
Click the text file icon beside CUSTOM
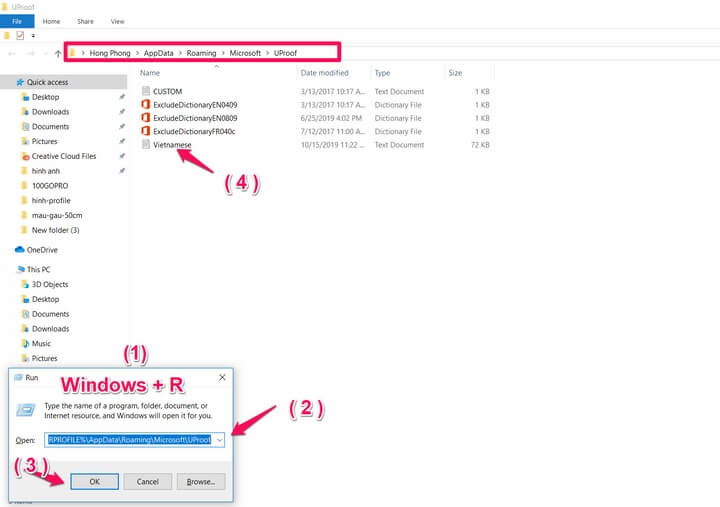146,91
